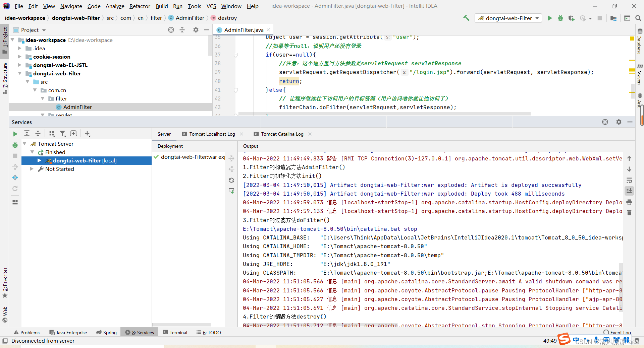
Task: Switch to Tomcat Catalina Log tab
Action: pos(282,134)
